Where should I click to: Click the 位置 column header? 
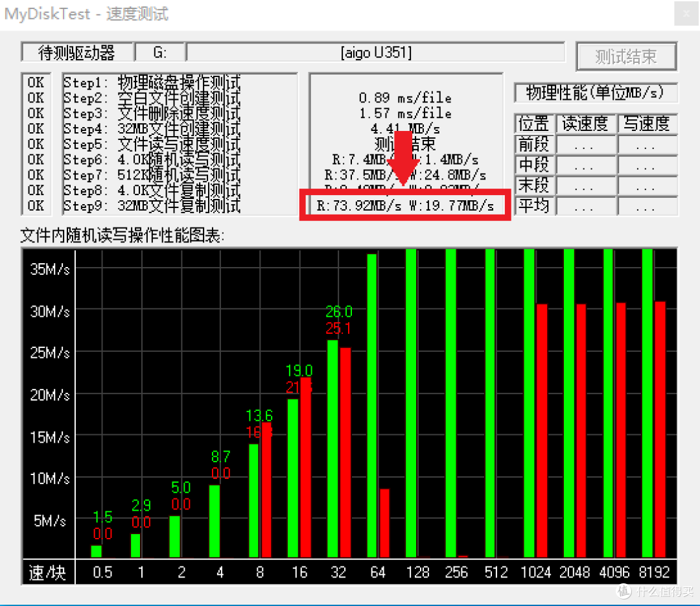(x=533, y=123)
